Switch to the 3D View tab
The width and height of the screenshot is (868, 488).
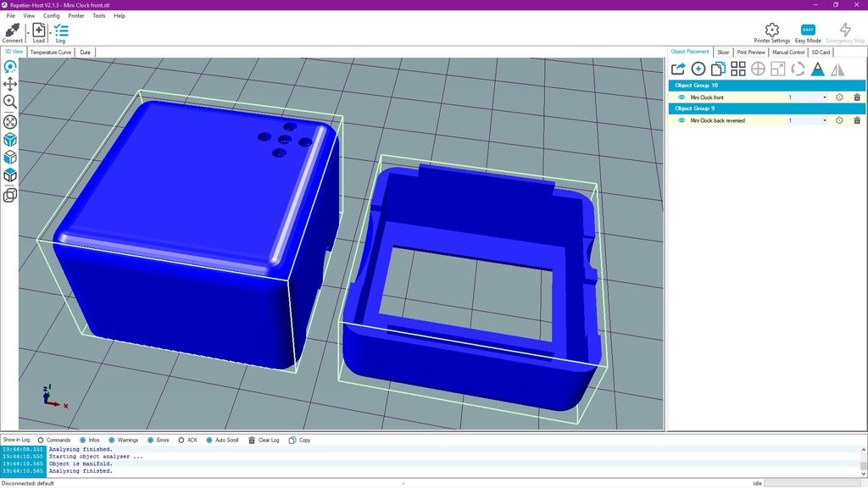pos(14,52)
